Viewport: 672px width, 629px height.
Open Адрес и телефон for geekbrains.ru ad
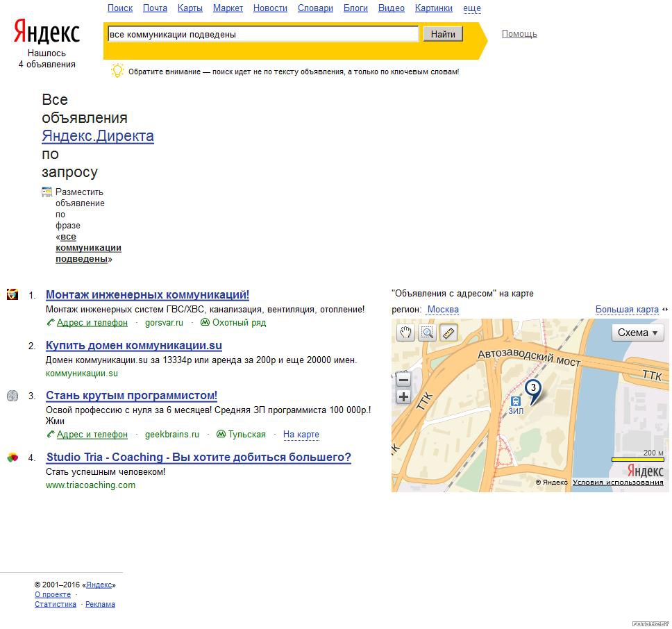[x=92, y=435]
